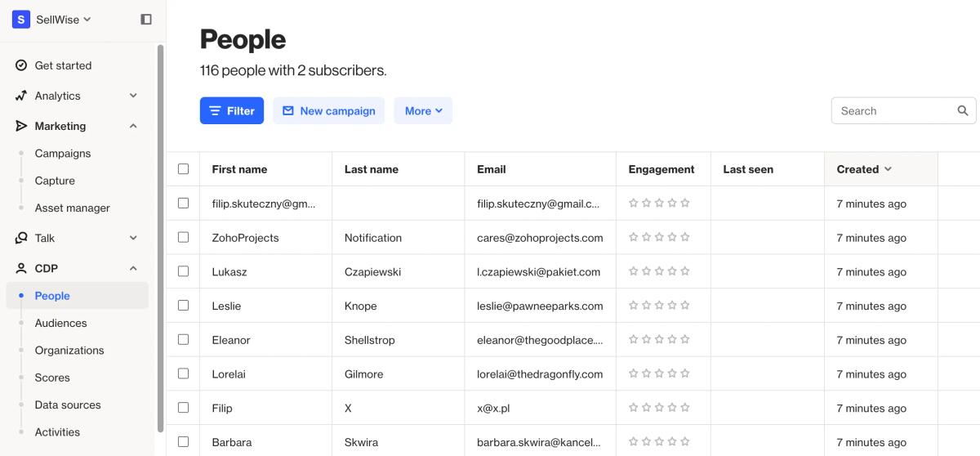Click the email cares@zohoprojects.com
Viewport: 980px width, 456px height.
click(540, 238)
